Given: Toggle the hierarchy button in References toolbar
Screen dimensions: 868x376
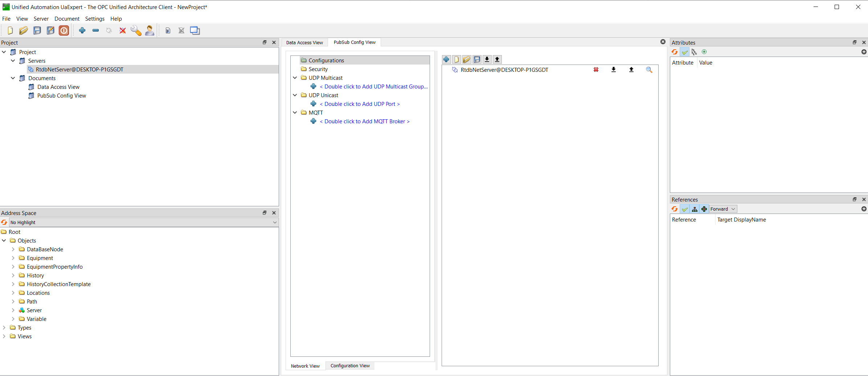Looking at the screenshot, I should pyautogui.click(x=695, y=209).
